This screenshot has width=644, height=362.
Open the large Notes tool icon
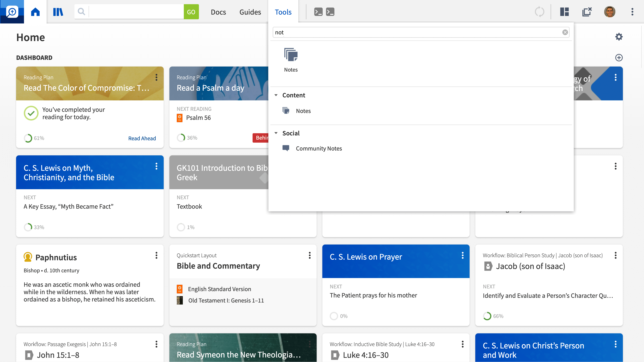(x=291, y=55)
